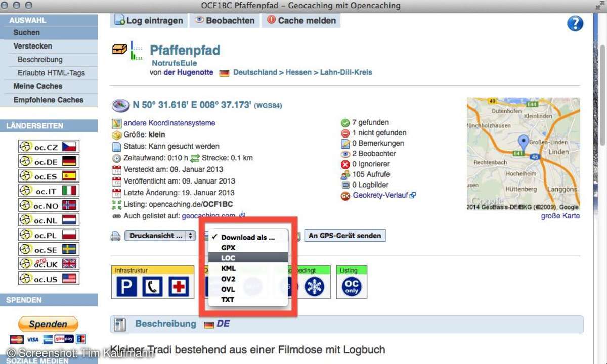The height and width of the screenshot is (364, 607).
Task: Open the Druckansicht dropdown
Action: tap(160, 236)
